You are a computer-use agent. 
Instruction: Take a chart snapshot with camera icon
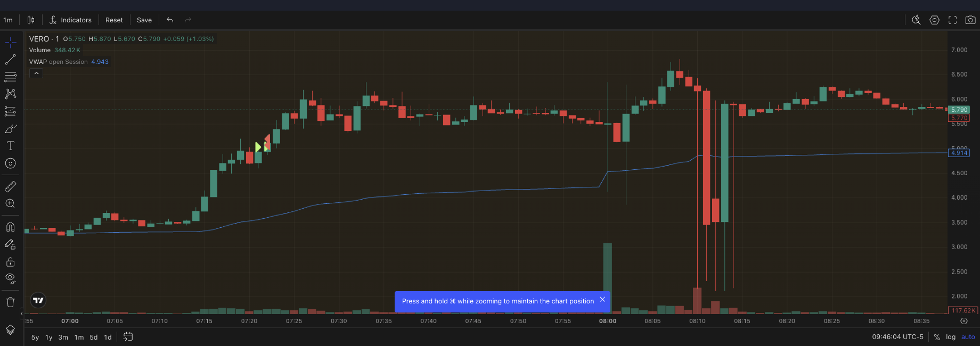pyautogui.click(x=970, y=20)
